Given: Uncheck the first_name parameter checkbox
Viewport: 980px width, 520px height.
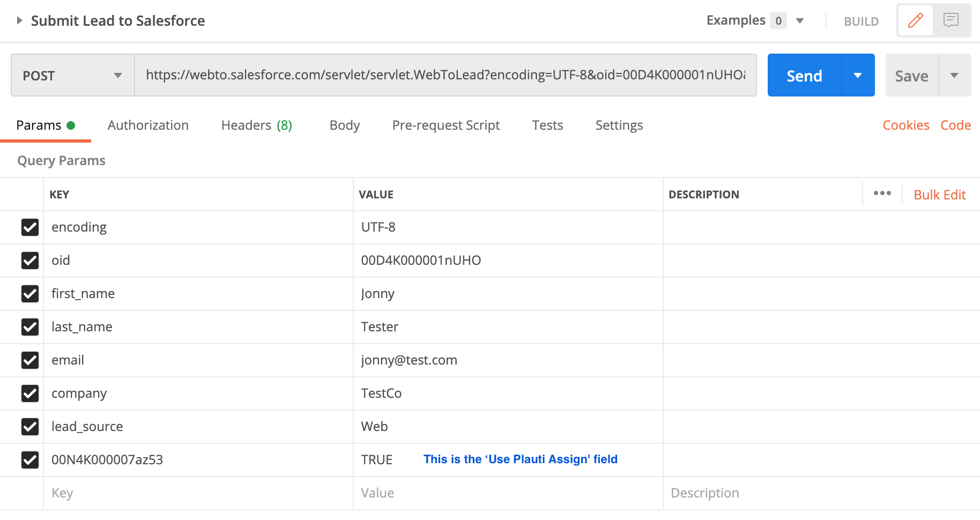Looking at the screenshot, I should [30, 294].
